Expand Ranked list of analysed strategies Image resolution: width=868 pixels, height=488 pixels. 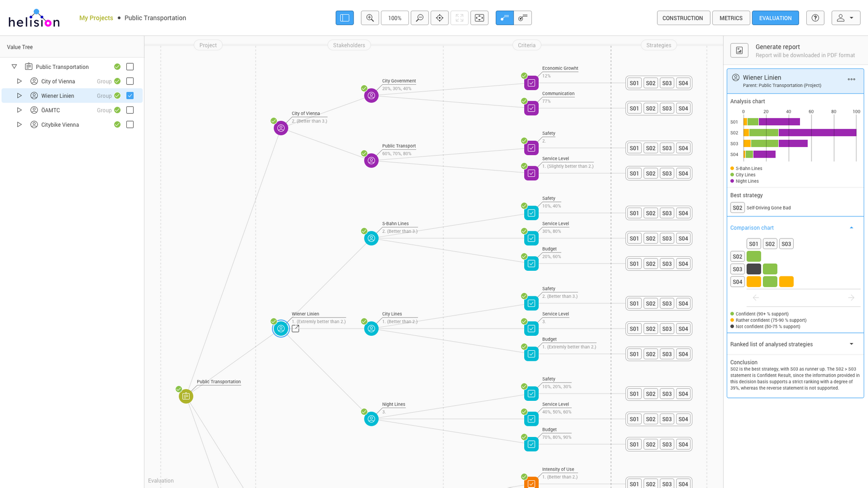[851, 344]
